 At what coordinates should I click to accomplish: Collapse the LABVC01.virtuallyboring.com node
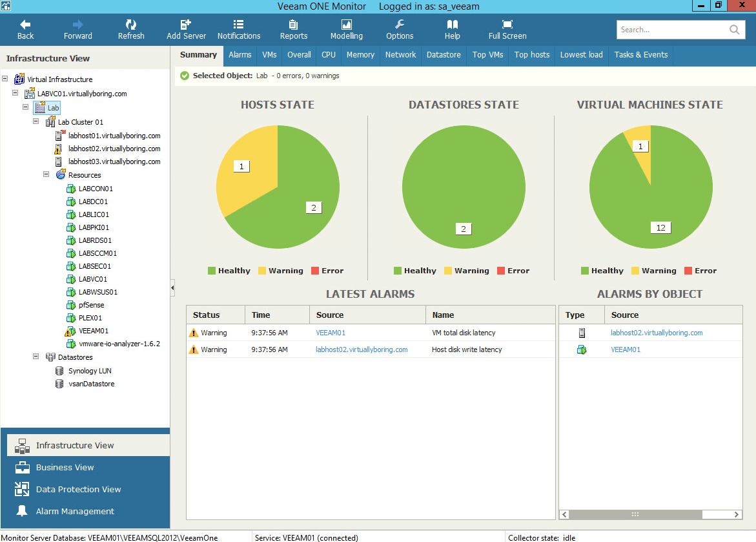[x=15, y=92]
